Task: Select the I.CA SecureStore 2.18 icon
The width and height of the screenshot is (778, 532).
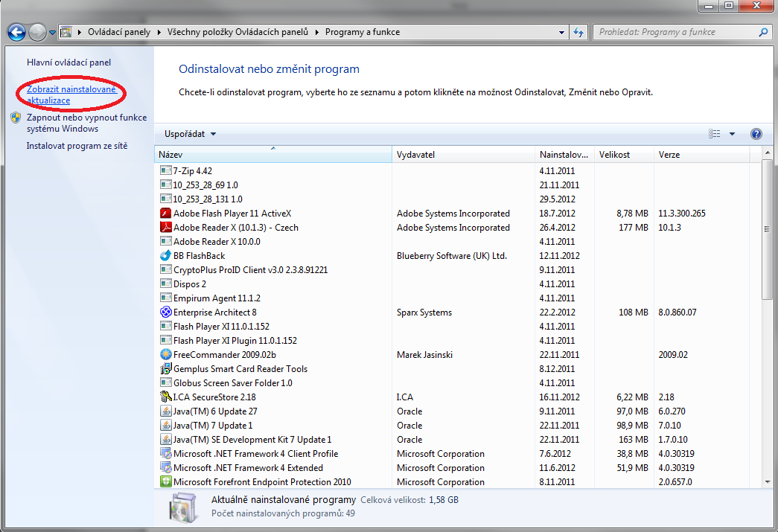Action: click(x=166, y=397)
